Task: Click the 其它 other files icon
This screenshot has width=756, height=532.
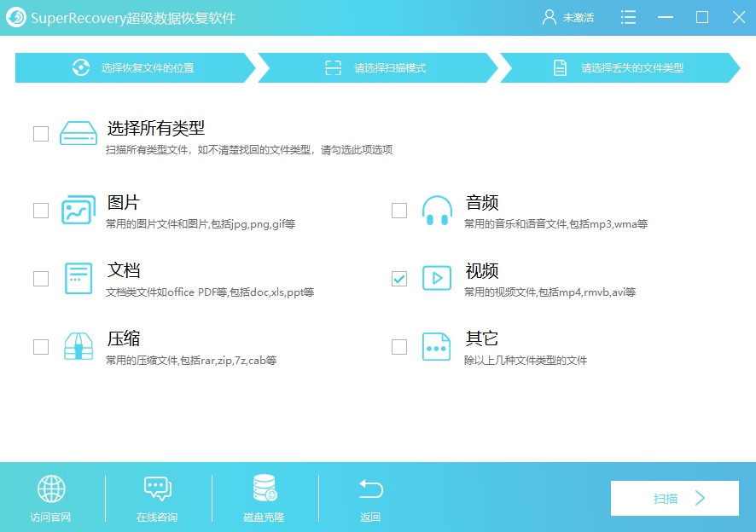Action: (x=437, y=345)
